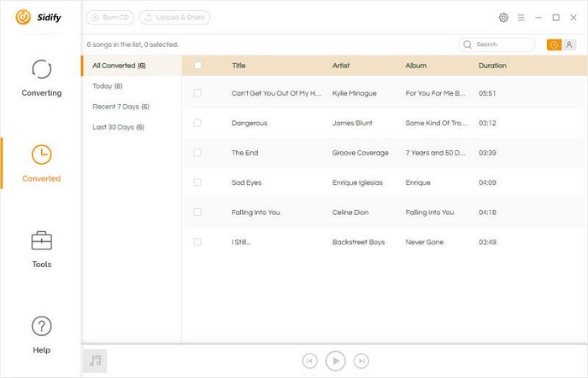Check The End song checkbox
Viewport: 588px width, 378px height.
point(197,153)
